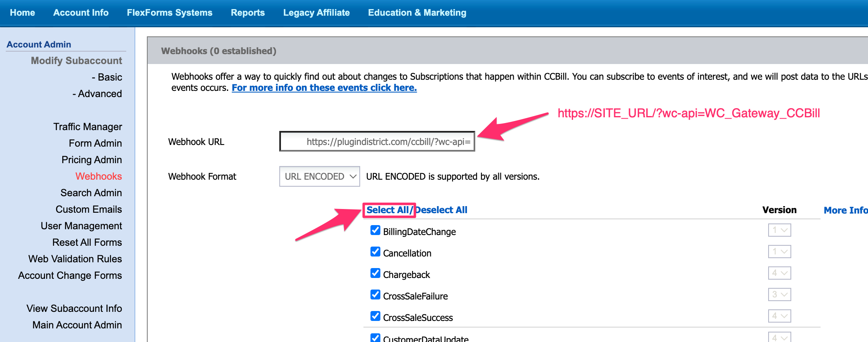
Task: Open the Legacy Affiliate menu
Action: [x=316, y=13]
